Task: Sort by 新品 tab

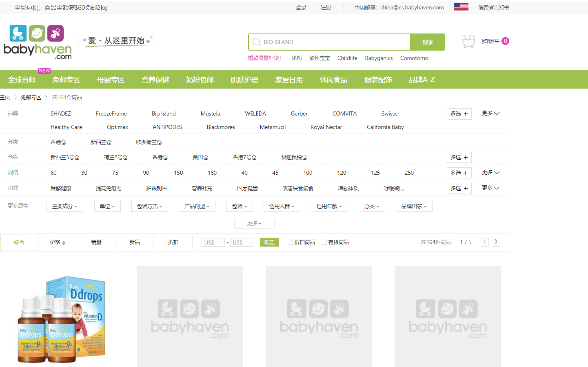Action: 135,242
